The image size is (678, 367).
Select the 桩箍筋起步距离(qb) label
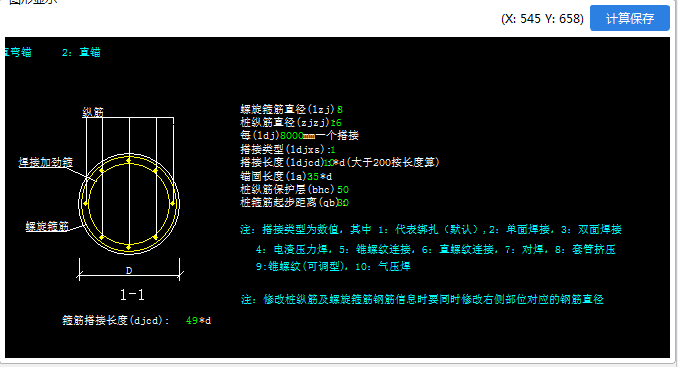[288, 202]
